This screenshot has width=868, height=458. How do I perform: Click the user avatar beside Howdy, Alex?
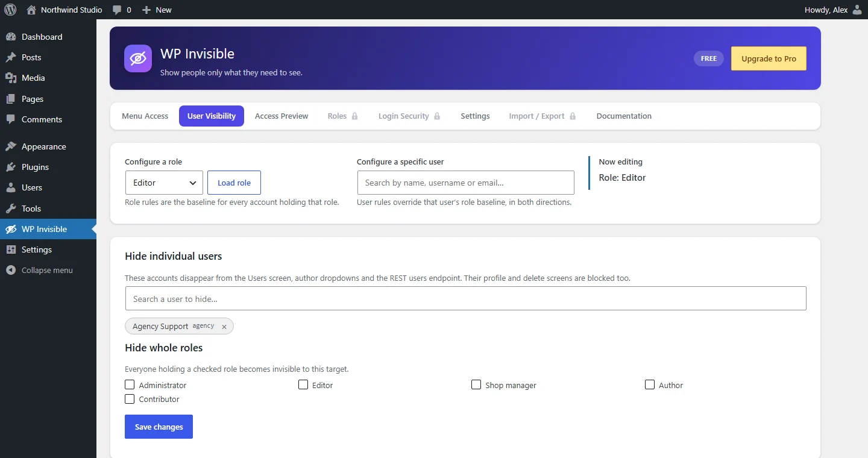coord(857,10)
